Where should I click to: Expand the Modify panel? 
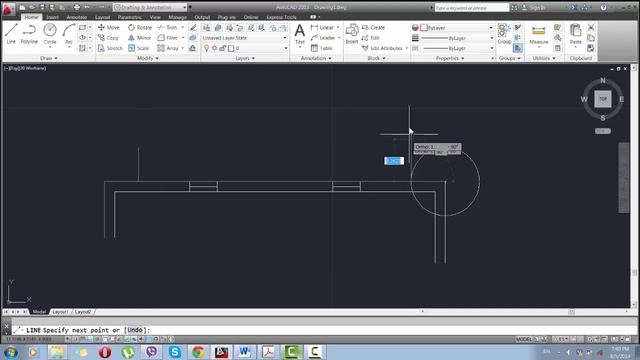pyautogui.click(x=148, y=58)
